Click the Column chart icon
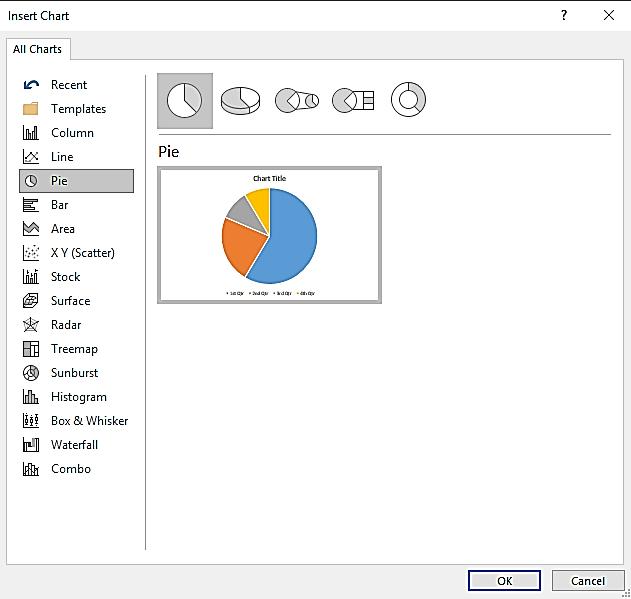The height and width of the screenshot is (599, 631). coord(31,133)
